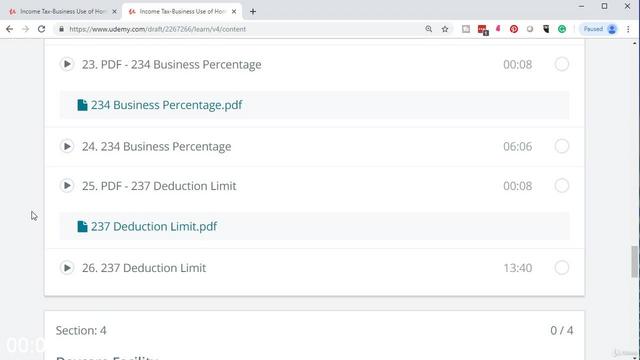Close the first Income Tax tab
This screenshot has height=360, width=640.
coord(114,11)
